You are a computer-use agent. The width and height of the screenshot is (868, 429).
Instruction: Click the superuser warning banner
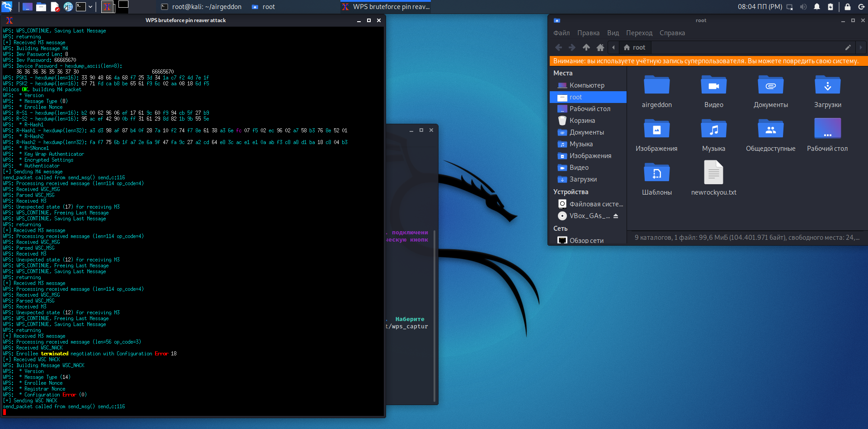tap(708, 61)
